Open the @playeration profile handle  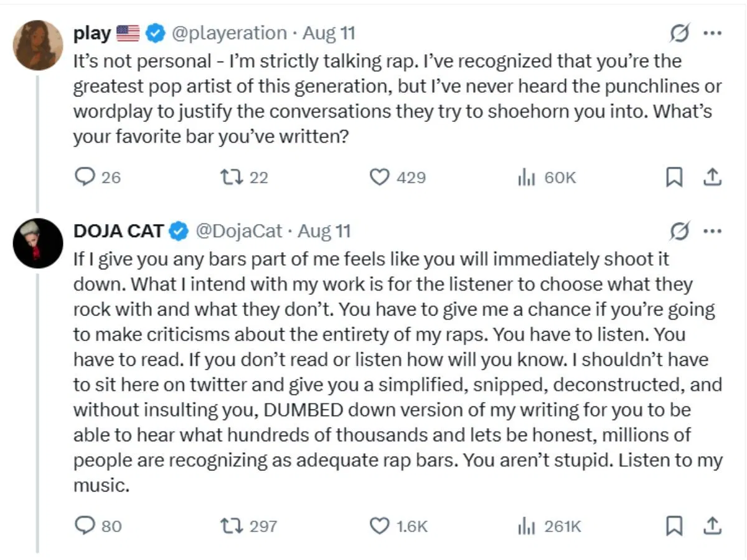(x=230, y=34)
